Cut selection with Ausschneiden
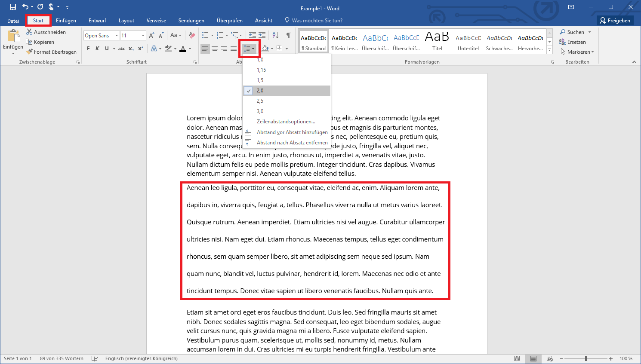This screenshot has height=364, width=641. (46, 32)
